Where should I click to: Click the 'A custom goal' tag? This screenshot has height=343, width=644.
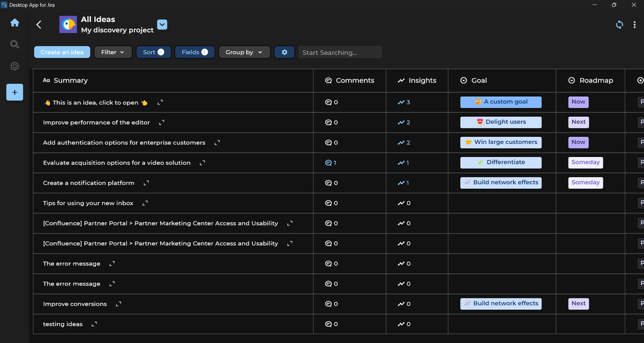point(501,102)
